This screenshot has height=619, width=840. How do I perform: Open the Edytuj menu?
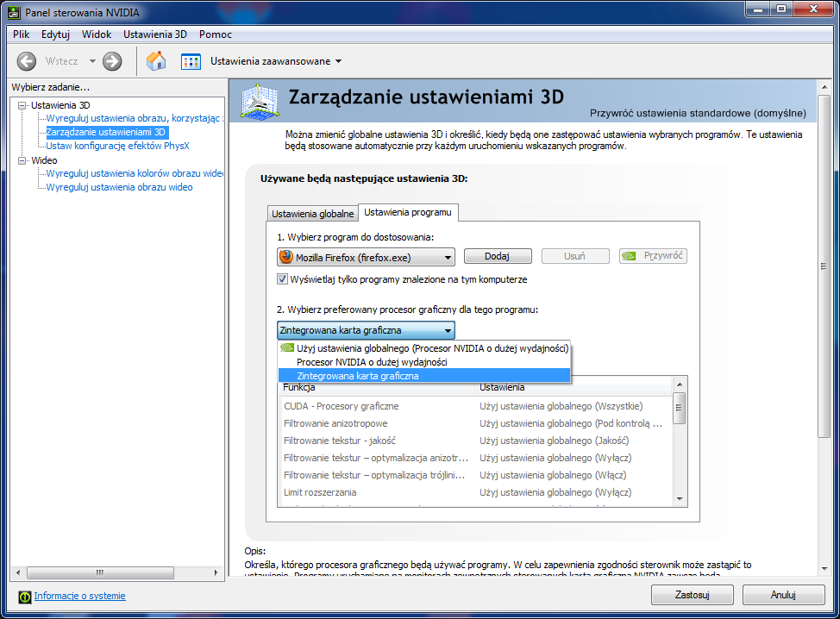[55, 34]
